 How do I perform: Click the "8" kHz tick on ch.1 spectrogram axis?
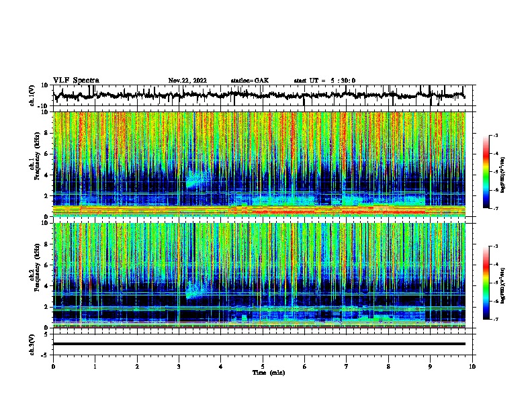[x=47, y=133]
